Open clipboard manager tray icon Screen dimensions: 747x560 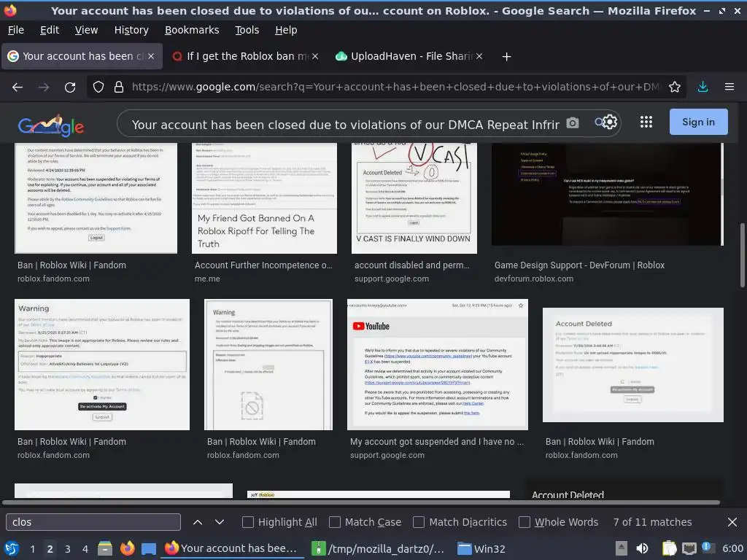pyautogui.click(x=670, y=548)
